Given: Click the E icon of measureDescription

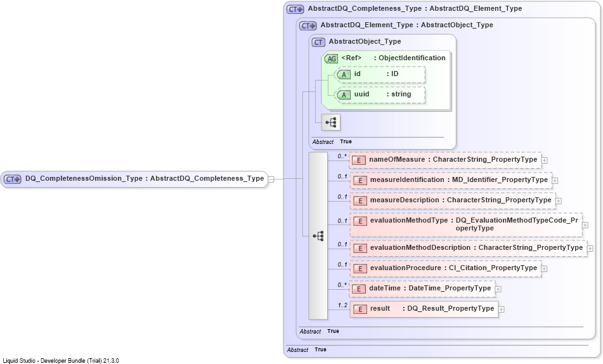Looking at the screenshot, I should [360, 201].
